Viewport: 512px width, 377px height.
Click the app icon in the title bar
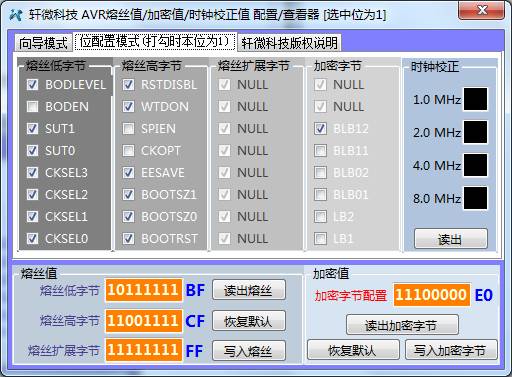point(15,15)
